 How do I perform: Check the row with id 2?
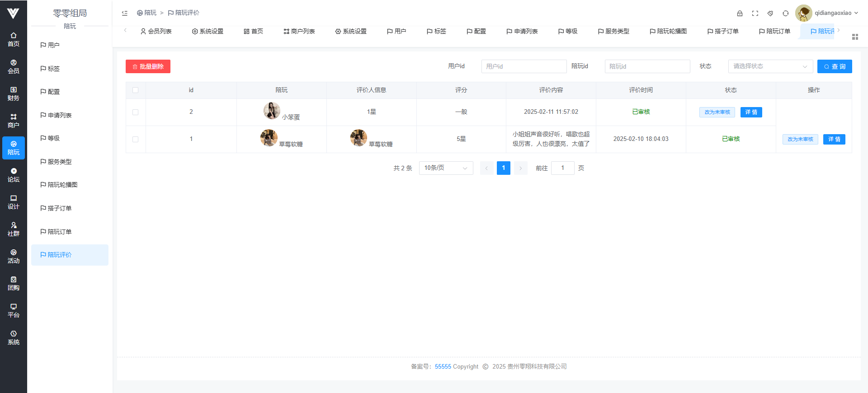136,112
